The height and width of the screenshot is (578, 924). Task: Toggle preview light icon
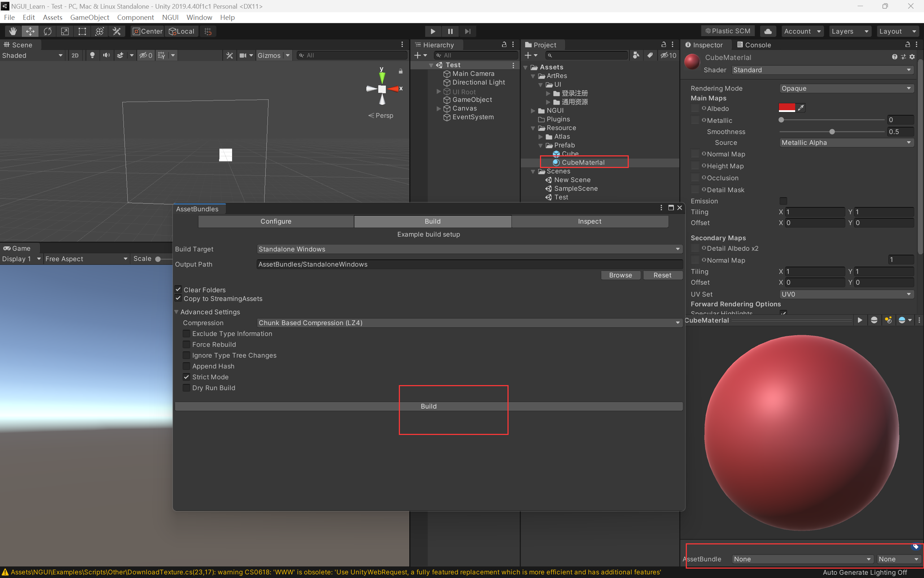click(x=889, y=320)
